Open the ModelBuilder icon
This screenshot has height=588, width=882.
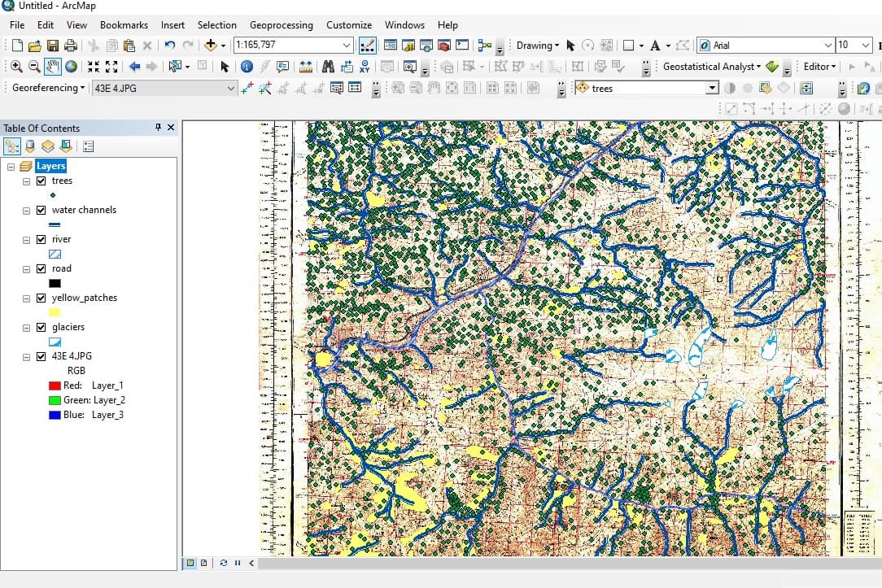[484, 46]
